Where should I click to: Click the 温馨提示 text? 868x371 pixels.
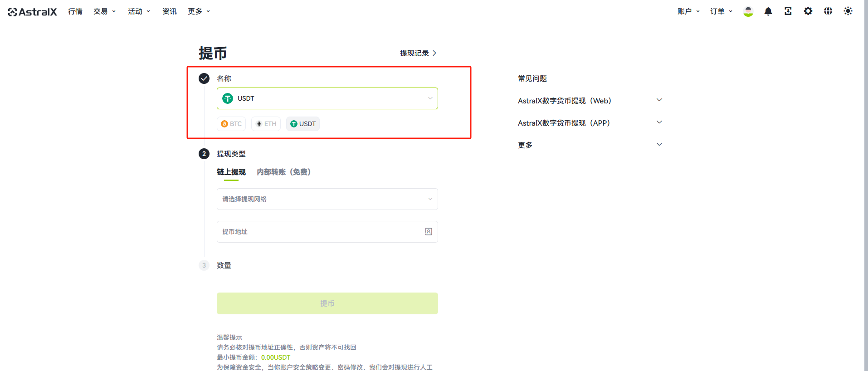229,337
